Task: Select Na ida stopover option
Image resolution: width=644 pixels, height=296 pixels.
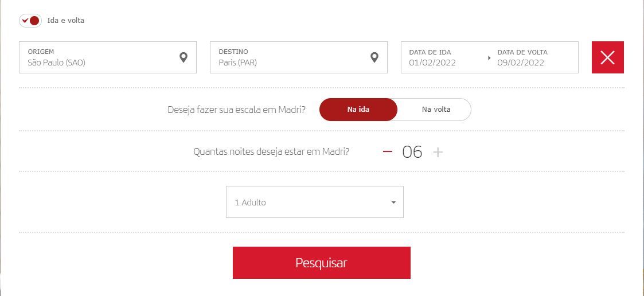Action: [358, 110]
